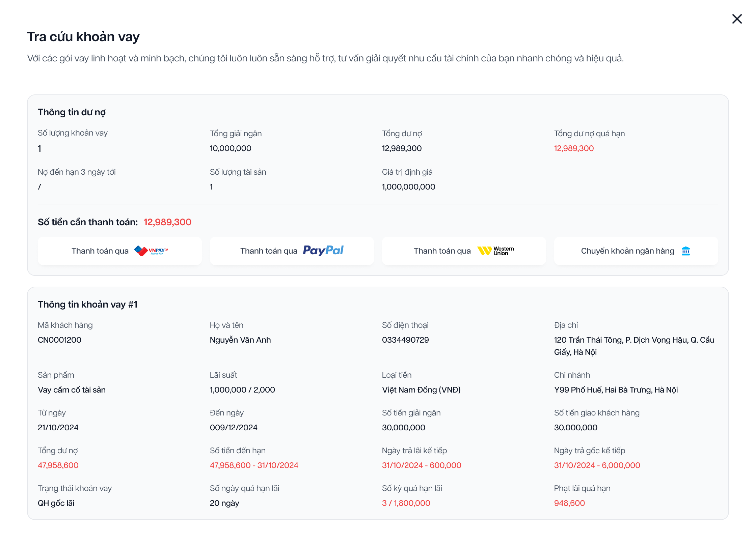Click the Thông tin khoản vay #1 heading

[x=87, y=305]
